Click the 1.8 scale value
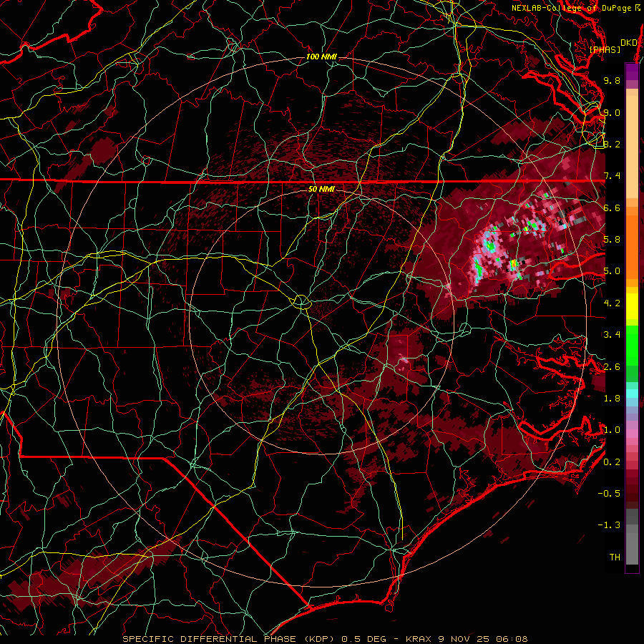The width and height of the screenshot is (644, 644). (x=612, y=399)
